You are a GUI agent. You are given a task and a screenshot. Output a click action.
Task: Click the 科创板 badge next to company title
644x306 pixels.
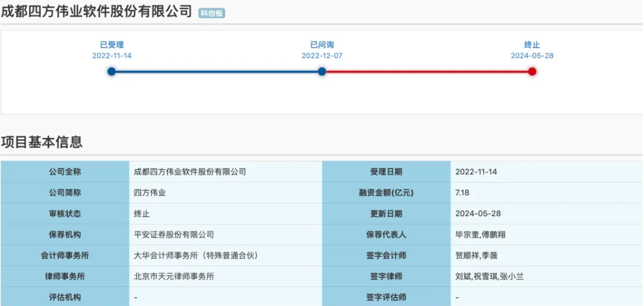click(212, 13)
